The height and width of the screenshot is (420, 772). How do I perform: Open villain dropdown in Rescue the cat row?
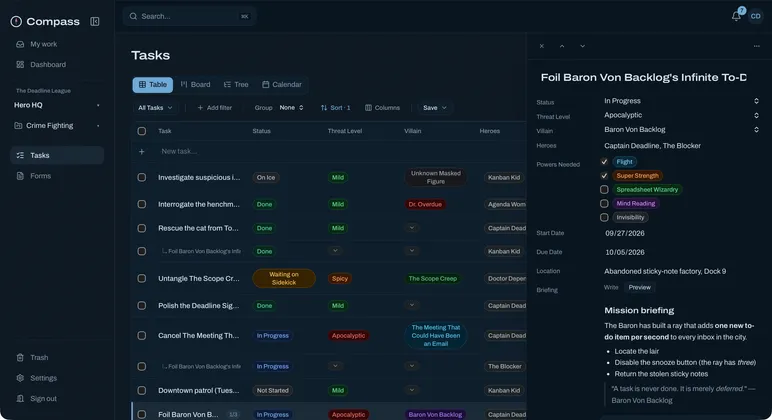pos(412,227)
